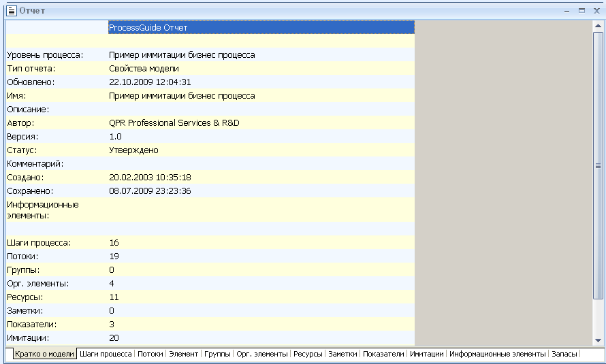Switch to the Заметки tab
This screenshot has height=364, width=606.
pyautogui.click(x=342, y=354)
